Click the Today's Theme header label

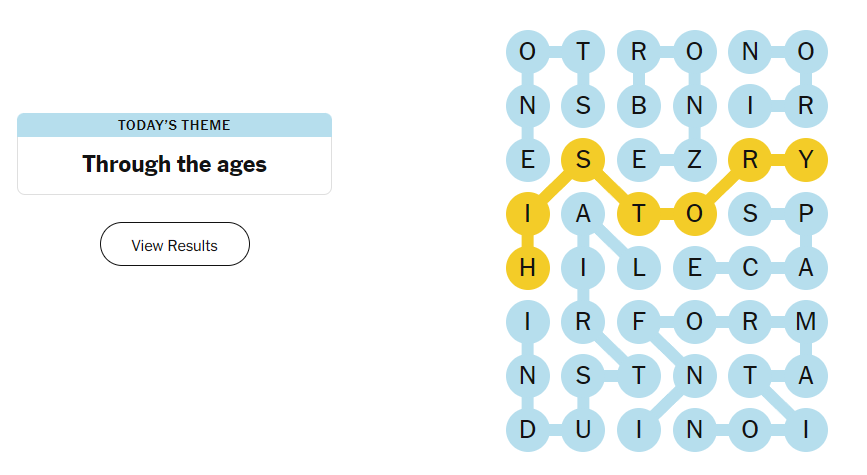(x=174, y=125)
